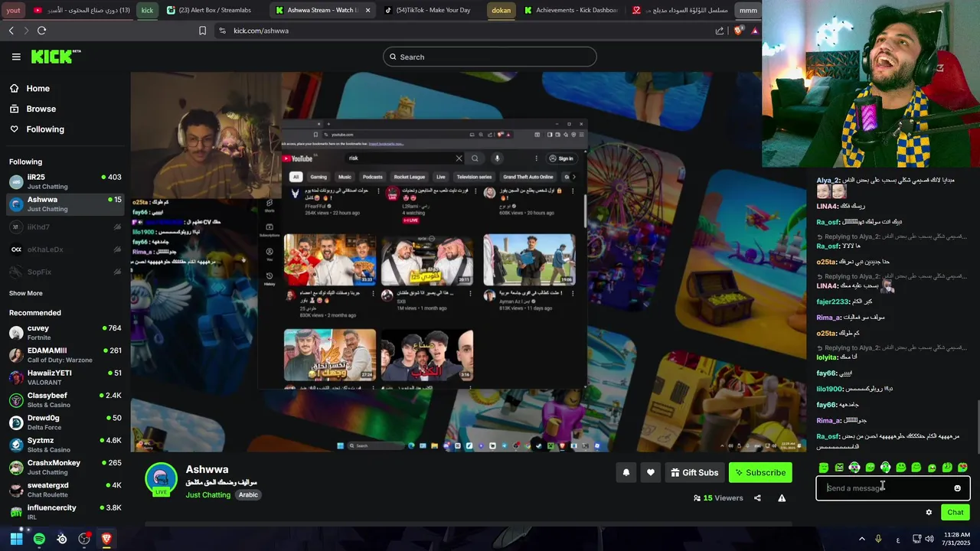Open offline channel SopFix

click(x=65, y=272)
